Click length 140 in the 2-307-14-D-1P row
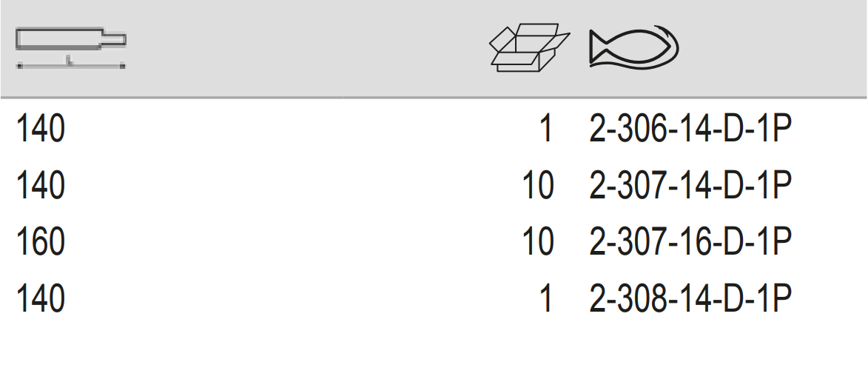Viewport: 868px width, 382px height. 41,185
